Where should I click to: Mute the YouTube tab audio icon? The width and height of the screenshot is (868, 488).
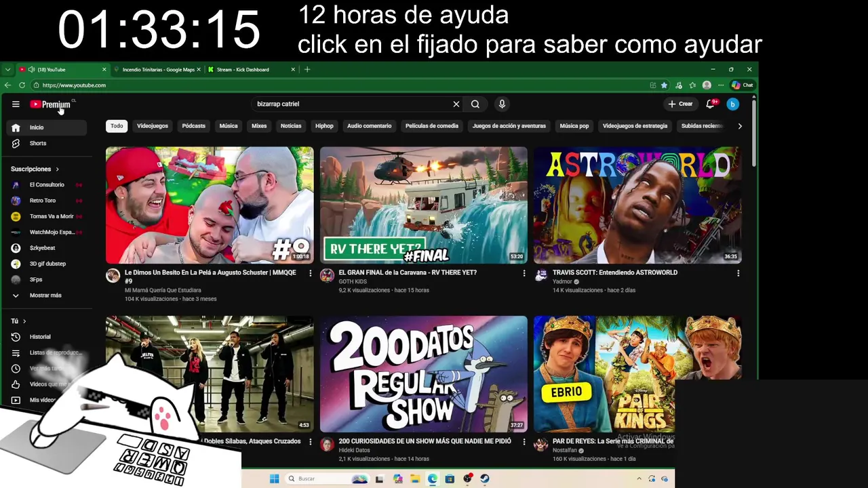pos(31,70)
